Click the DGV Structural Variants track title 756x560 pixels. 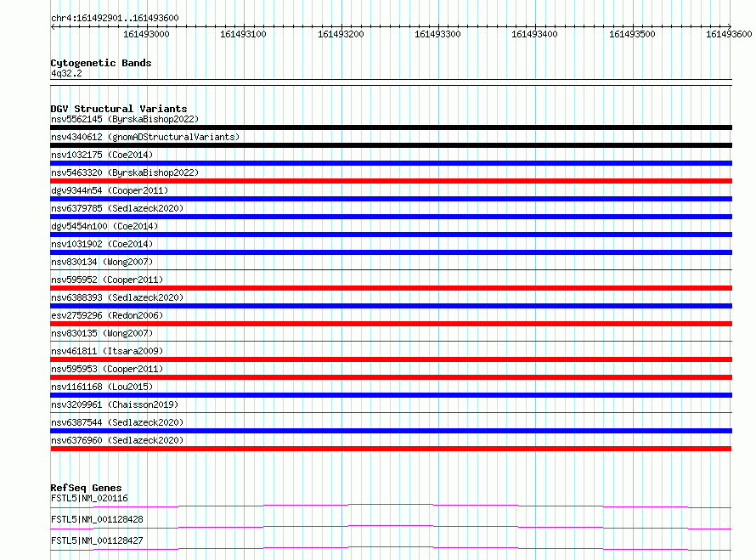pos(119,109)
